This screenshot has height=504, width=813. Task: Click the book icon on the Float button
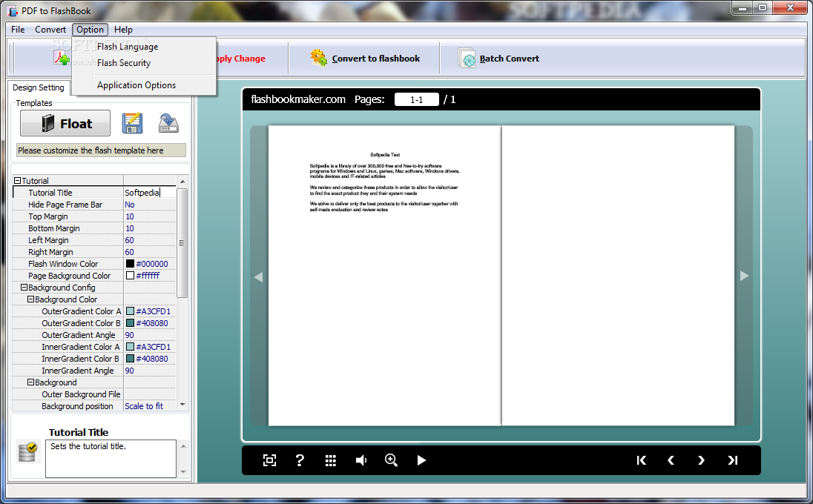pyautogui.click(x=47, y=123)
